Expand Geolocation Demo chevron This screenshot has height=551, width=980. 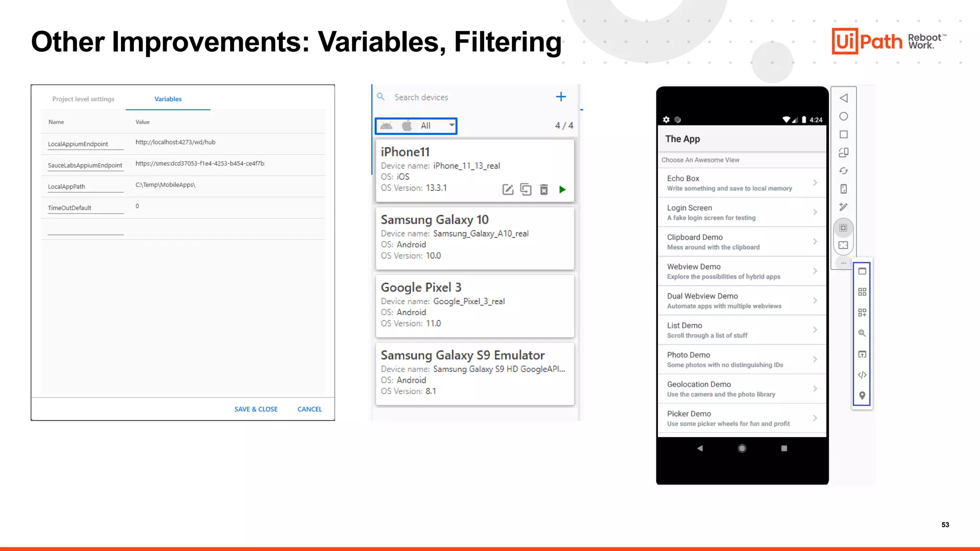(815, 388)
